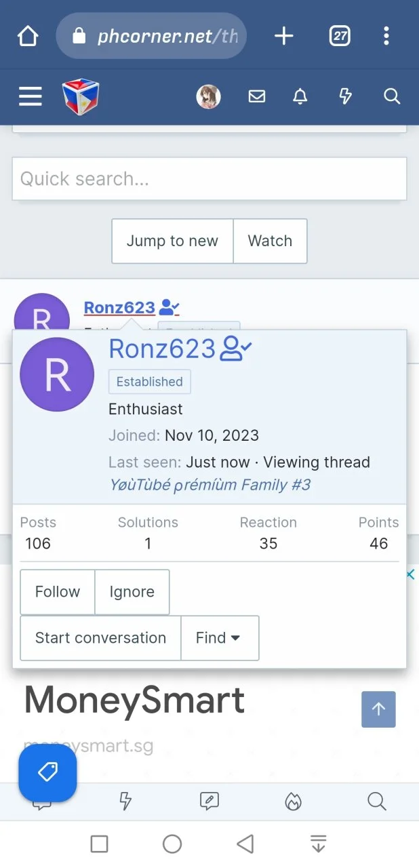419x868 pixels.
Task: Open the lightning bolt what's new icon
Action: [x=346, y=96]
